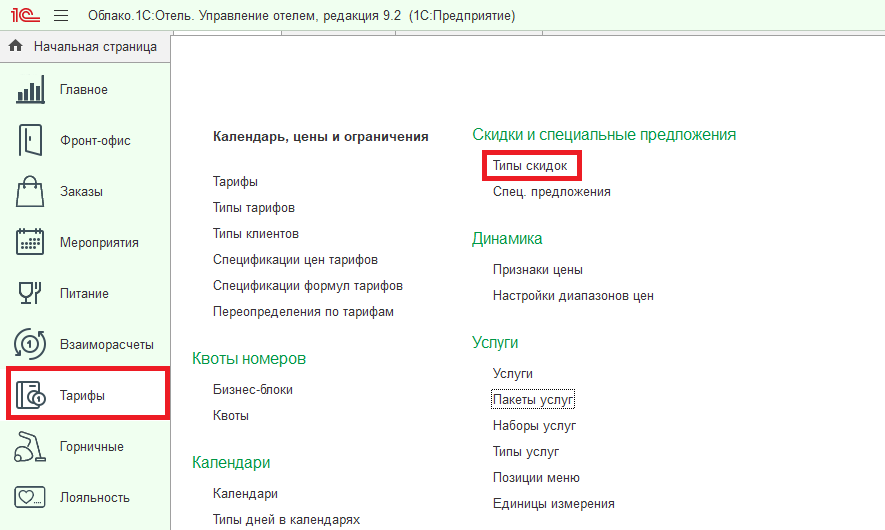Click the Питание glass and fork icon
The width and height of the screenshot is (885, 530).
(x=30, y=293)
